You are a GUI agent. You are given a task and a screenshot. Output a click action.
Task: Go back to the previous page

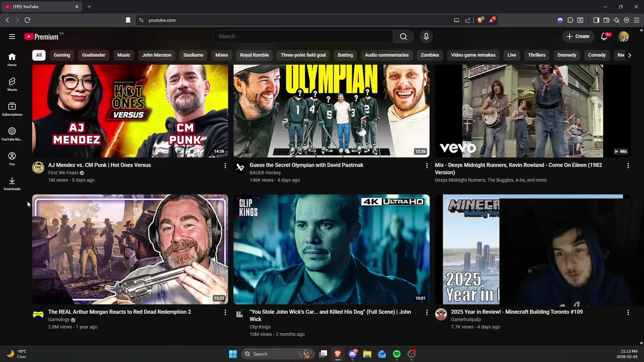click(x=7, y=20)
